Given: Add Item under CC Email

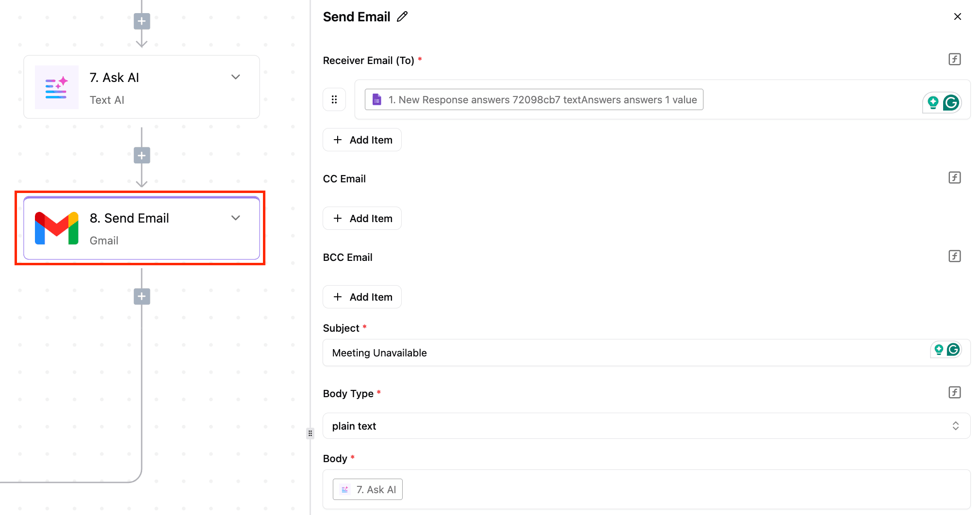Looking at the screenshot, I should pos(362,218).
